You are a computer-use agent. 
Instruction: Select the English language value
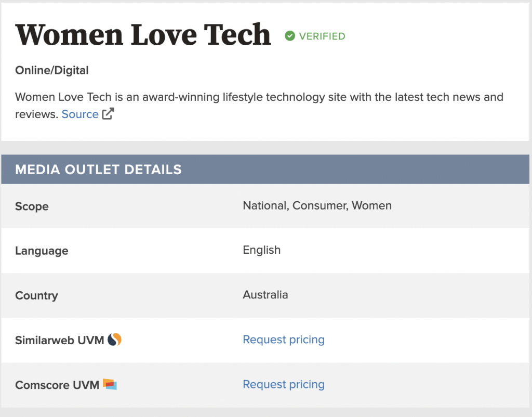261,250
